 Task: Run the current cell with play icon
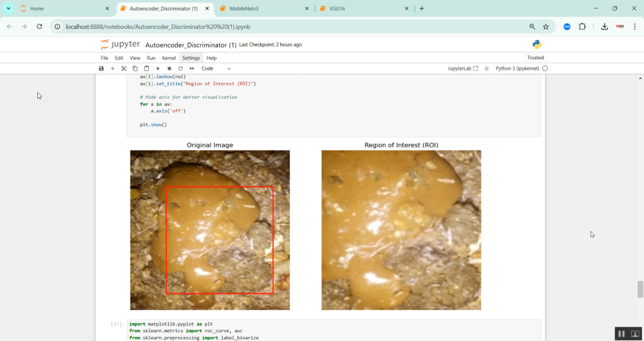158,68
